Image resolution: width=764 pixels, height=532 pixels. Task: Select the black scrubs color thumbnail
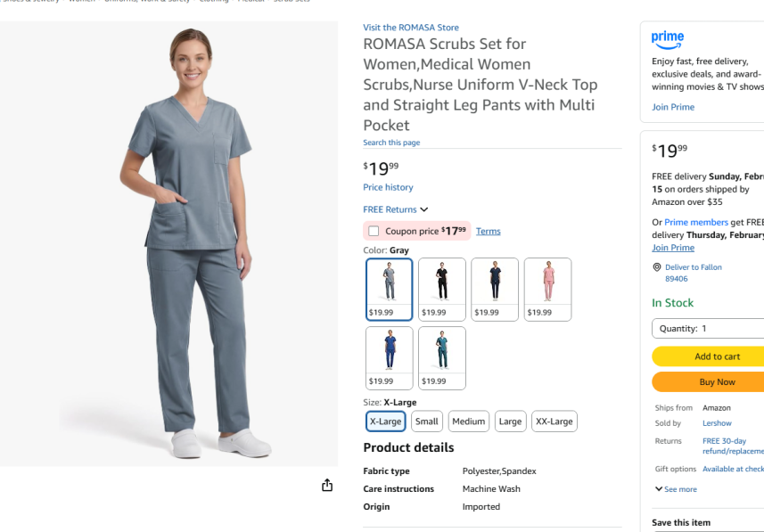pyautogui.click(x=442, y=290)
